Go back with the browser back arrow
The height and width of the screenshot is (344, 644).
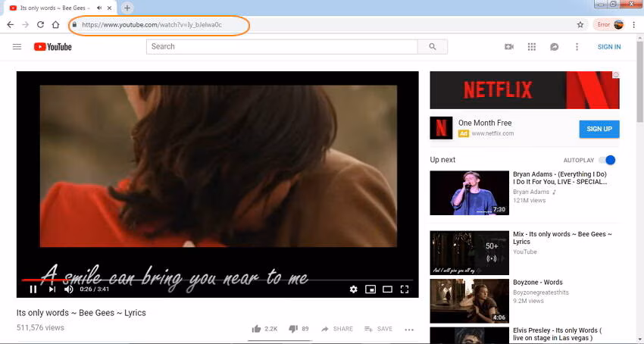[11, 25]
